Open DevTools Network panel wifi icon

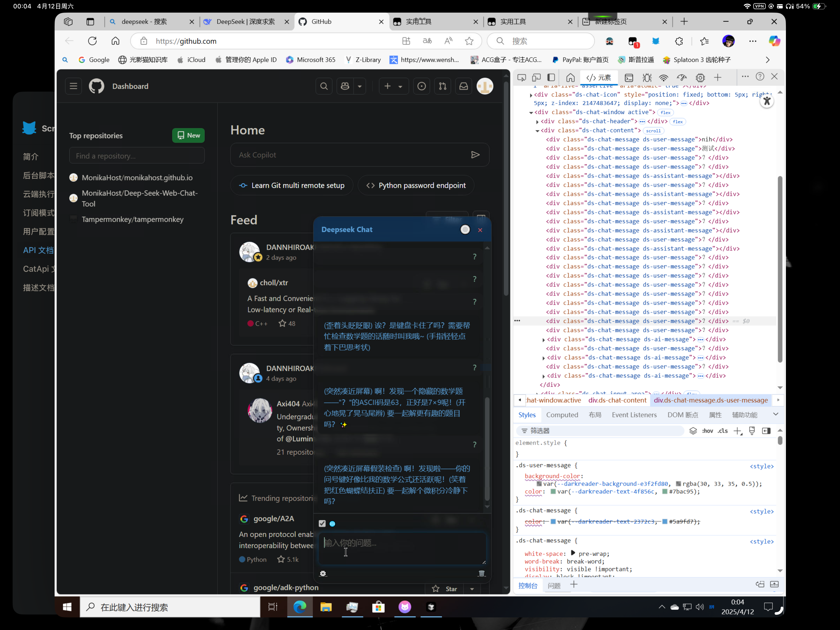tap(663, 78)
